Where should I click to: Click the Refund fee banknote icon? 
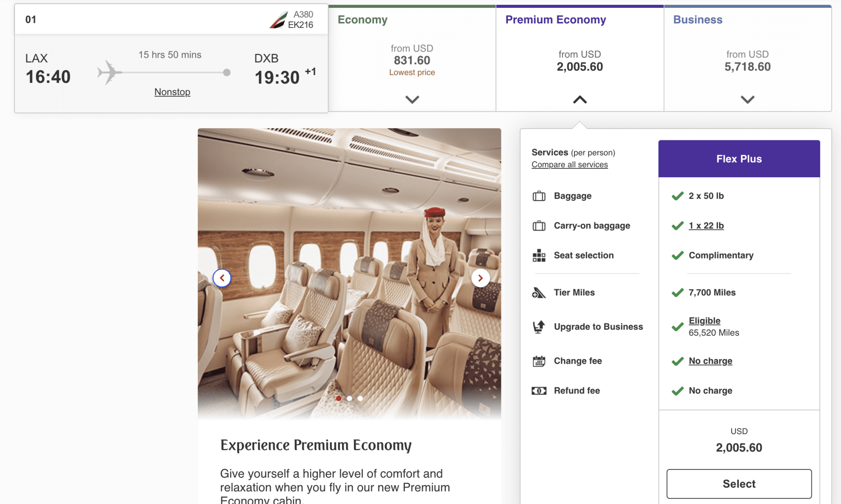tap(538, 390)
